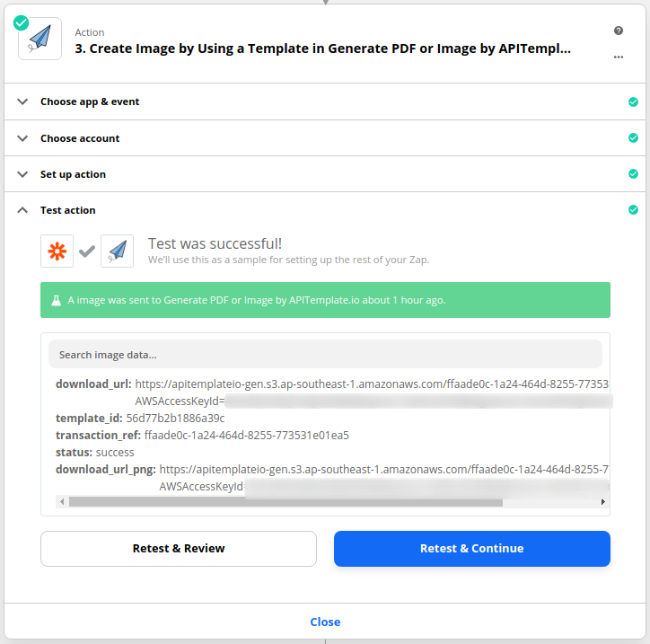
Task: Click the Retest & Review button
Action: (x=179, y=548)
